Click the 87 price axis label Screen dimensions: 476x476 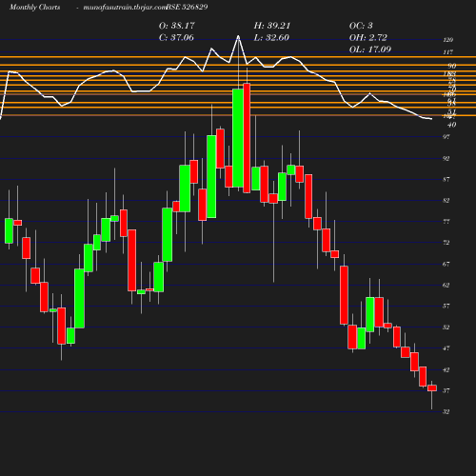[446, 180]
